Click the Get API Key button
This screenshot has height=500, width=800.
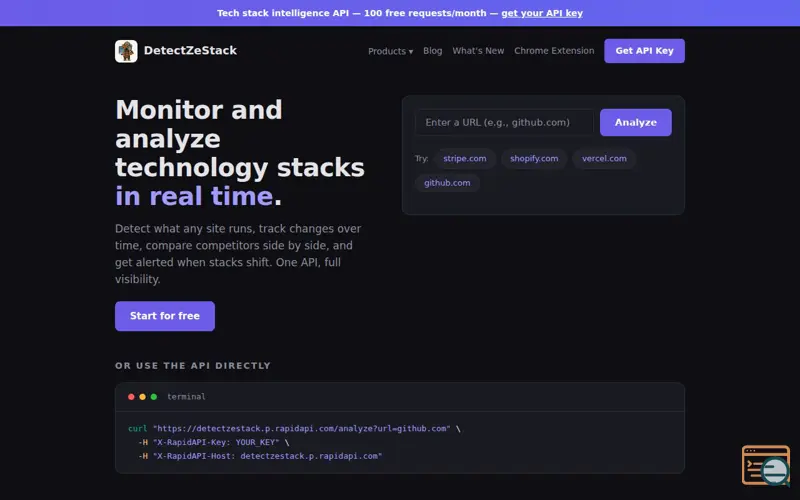(644, 51)
